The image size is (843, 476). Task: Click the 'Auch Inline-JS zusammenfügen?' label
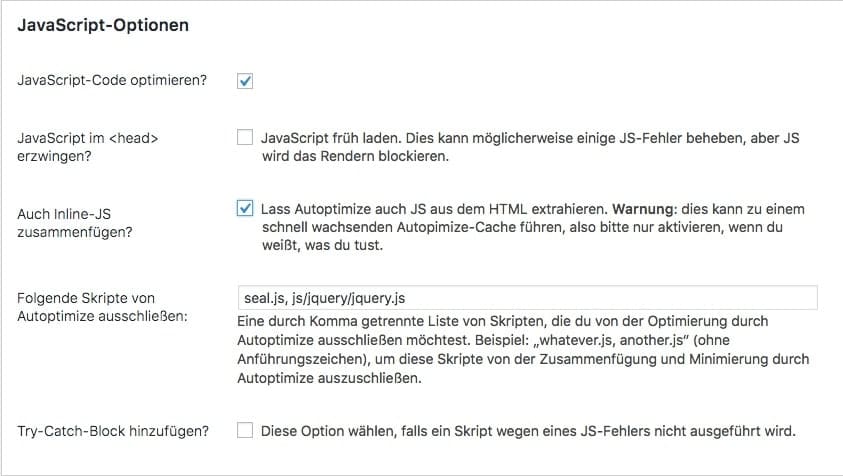[x=76, y=221]
